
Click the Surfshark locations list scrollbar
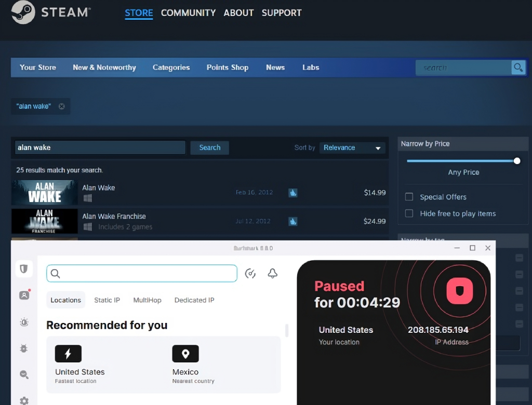click(287, 330)
